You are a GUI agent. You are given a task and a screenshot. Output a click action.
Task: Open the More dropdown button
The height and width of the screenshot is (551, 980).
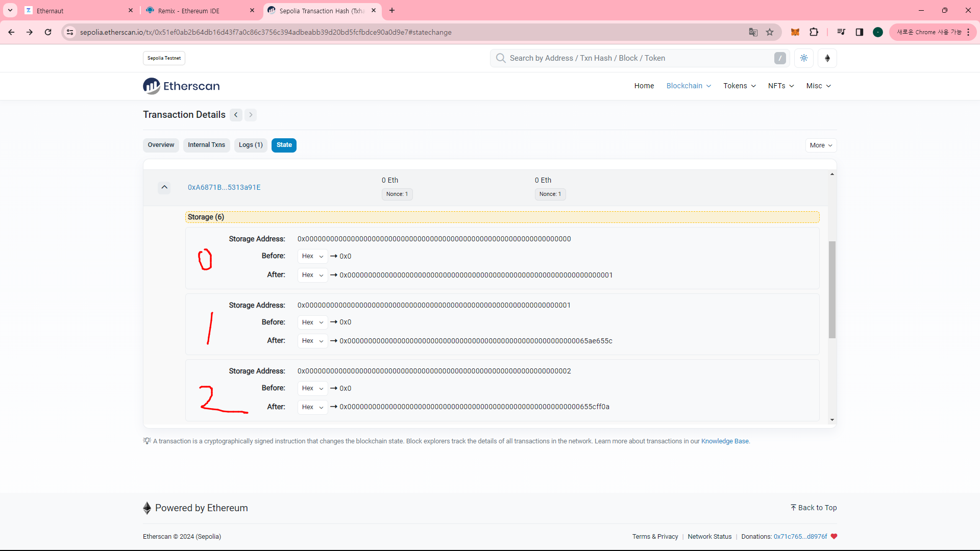click(821, 145)
